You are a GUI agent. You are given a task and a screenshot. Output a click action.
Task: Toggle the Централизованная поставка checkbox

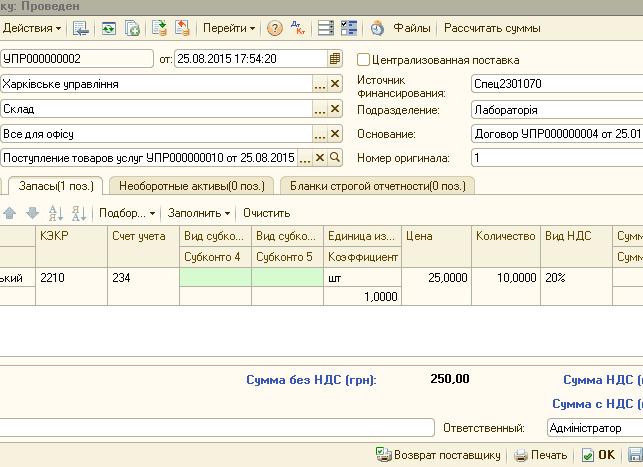(x=363, y=60)
